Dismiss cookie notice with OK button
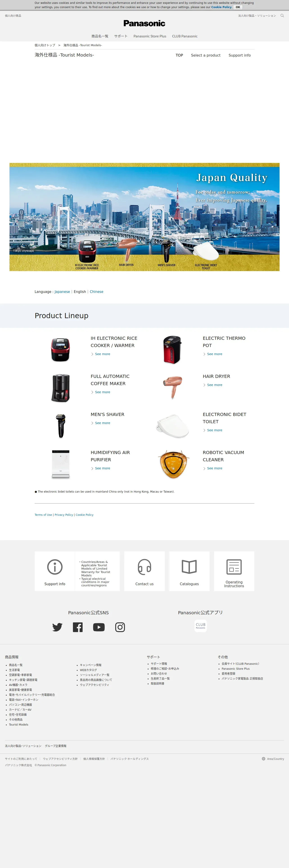Screen dimensions: 289x868 coord(238,7)
